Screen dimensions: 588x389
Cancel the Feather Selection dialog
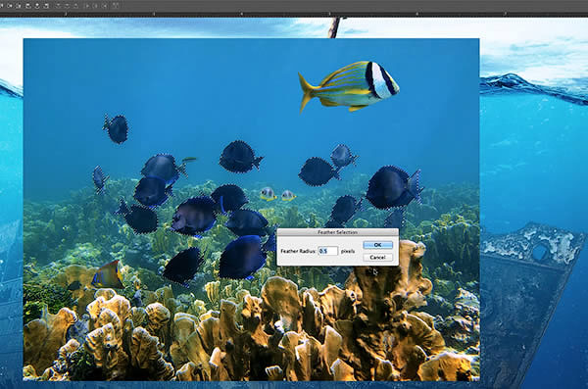[377, 257]
